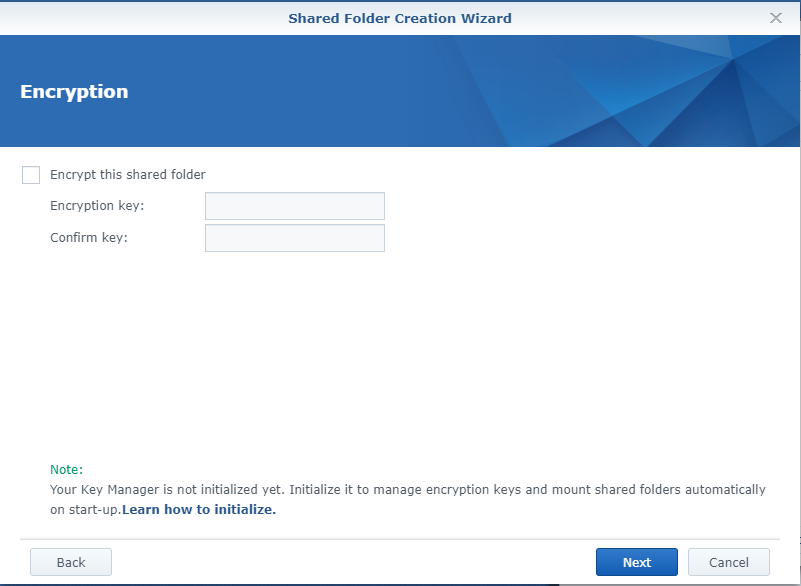
Task: Focus the Confirm key input field
Action: click(x=294, y=238)
